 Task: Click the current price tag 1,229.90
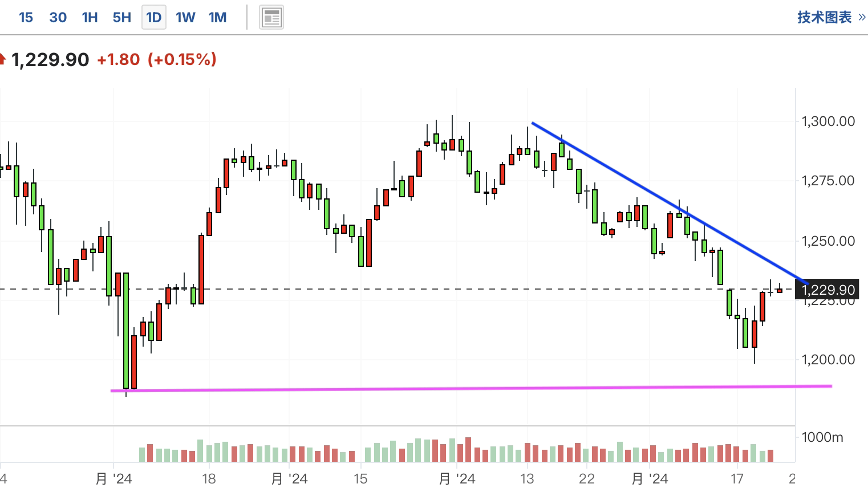pyautogui.click(x=828, y=290)
